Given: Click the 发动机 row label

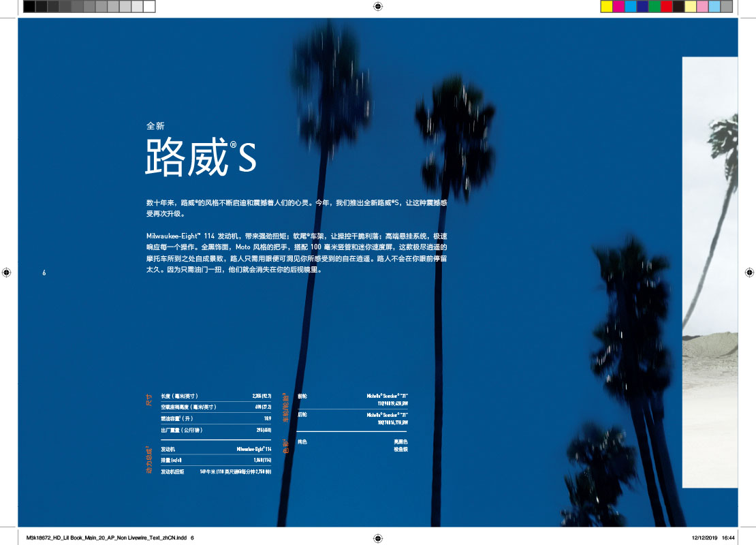Looking at the screenshot, I should [168, 449].
